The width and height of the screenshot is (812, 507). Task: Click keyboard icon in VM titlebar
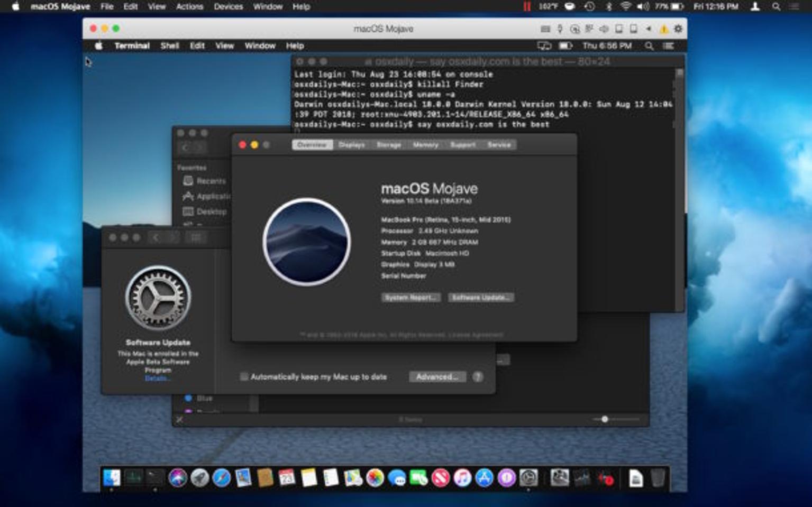545,29
